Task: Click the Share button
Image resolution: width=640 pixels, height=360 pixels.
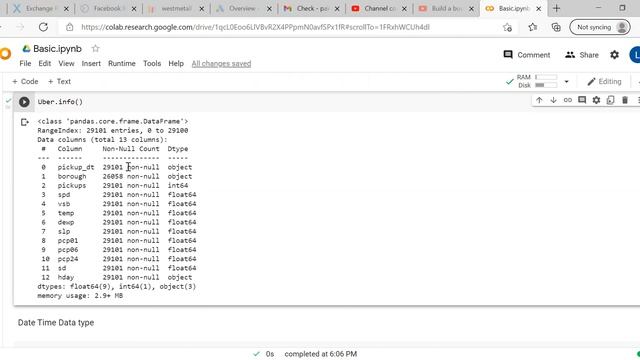Action: point(582,55)
